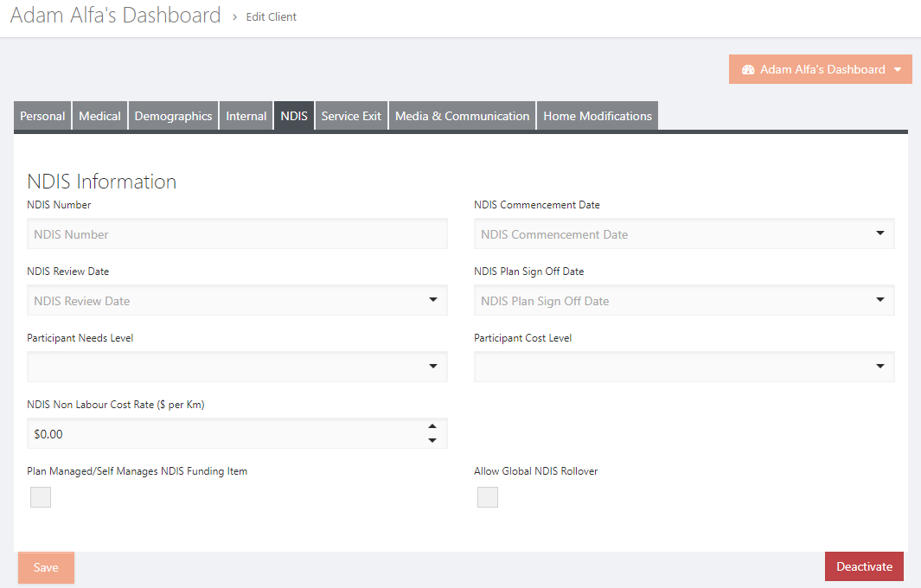
Task: Click the Deactivate button
Action: tap(864, 567)
